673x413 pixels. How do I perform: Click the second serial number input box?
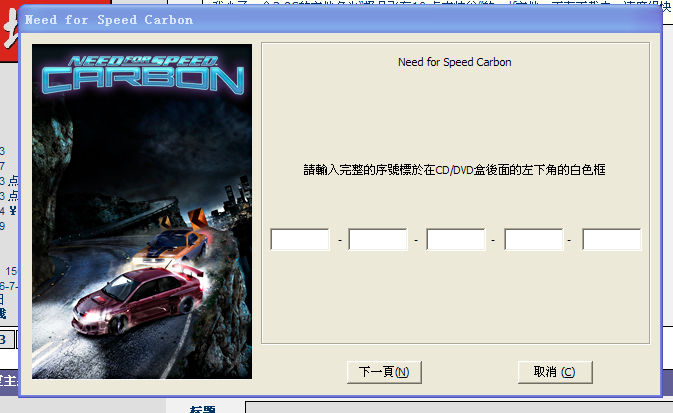click(378, 239)
